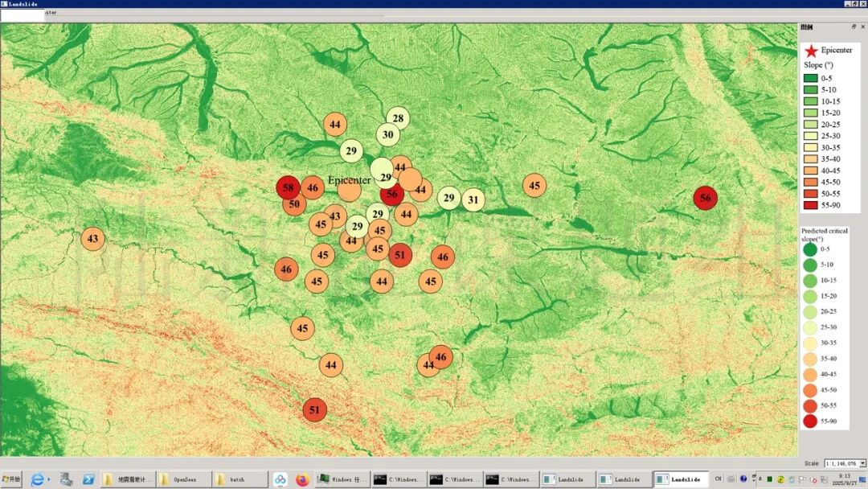Click the Epicenter label on the map

click(x=349, y=180)
